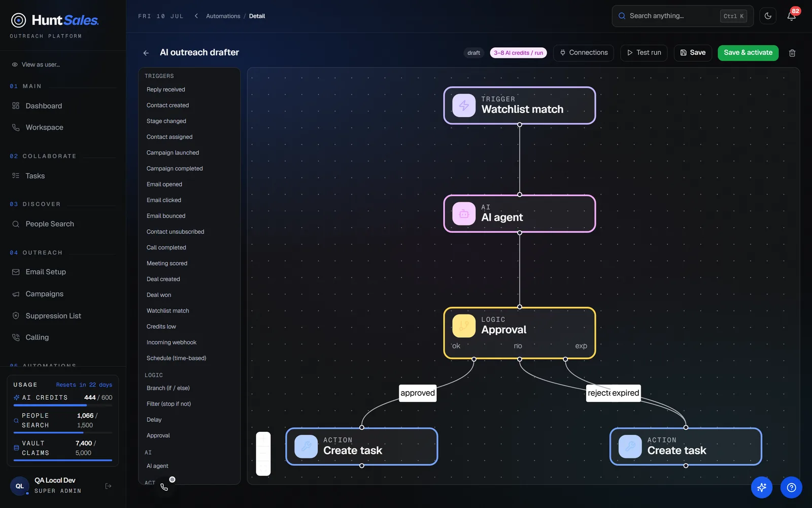Toggle dark mode moon icon
The width and height of the screenshot is (812, 508).
(768, 16)
